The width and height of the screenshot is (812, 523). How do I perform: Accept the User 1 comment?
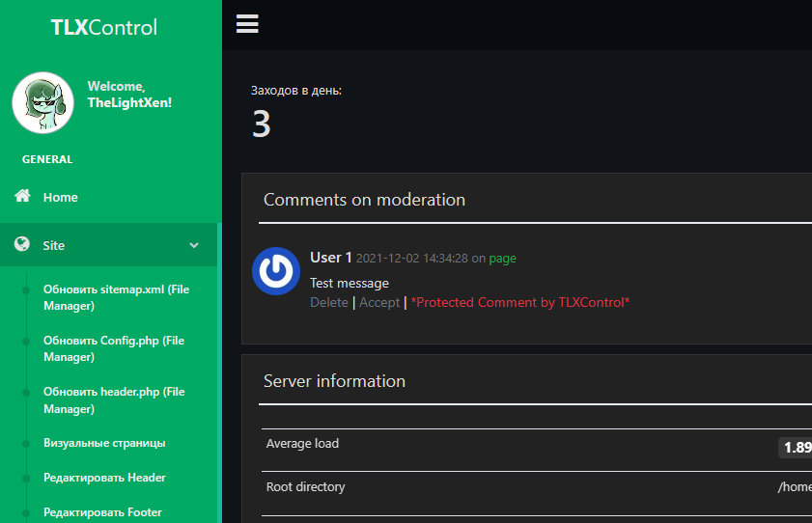(379, 302)
